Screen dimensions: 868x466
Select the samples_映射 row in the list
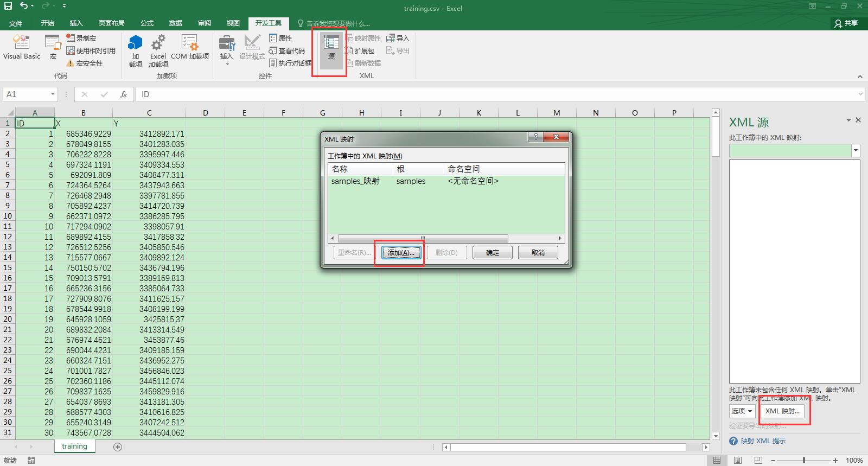[446, 181]
